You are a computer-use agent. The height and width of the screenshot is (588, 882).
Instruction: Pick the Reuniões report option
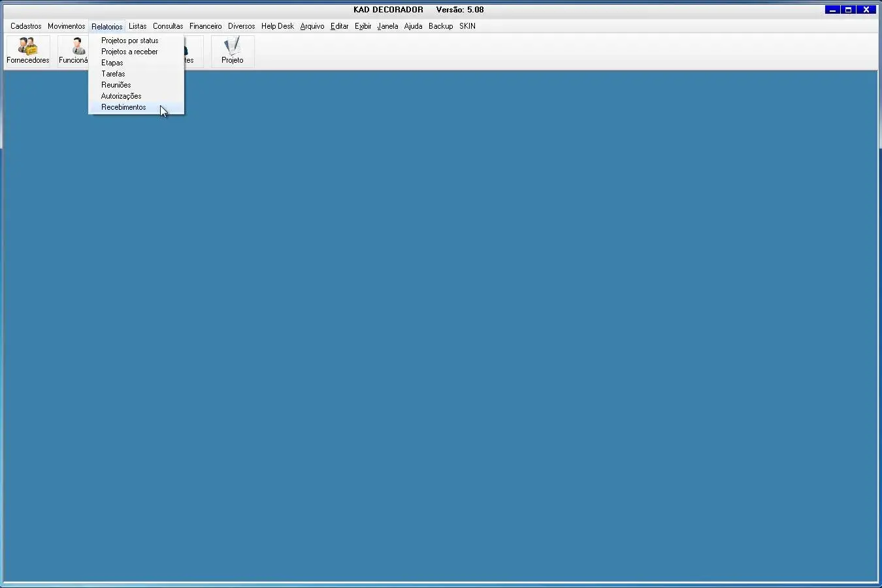(x=116, y=85)
